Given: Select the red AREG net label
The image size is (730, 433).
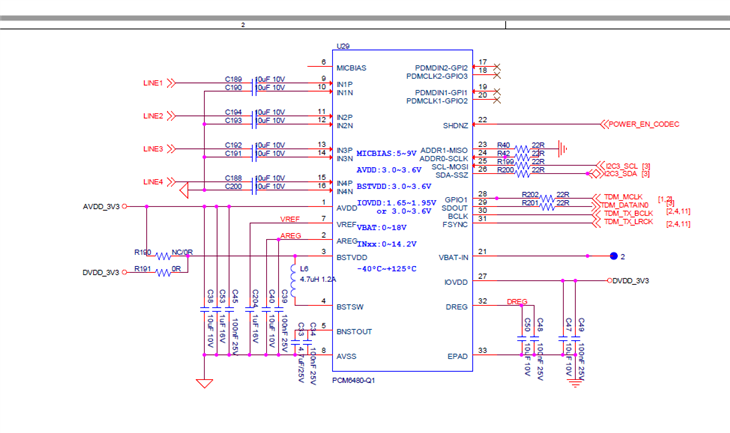Looking at the screenshot, I should coord(291,236).
